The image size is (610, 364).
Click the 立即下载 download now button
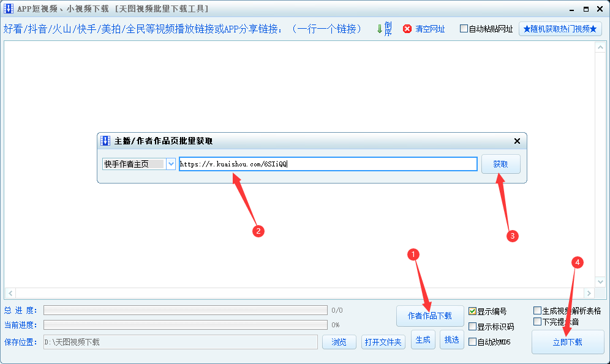pos(568,343)
